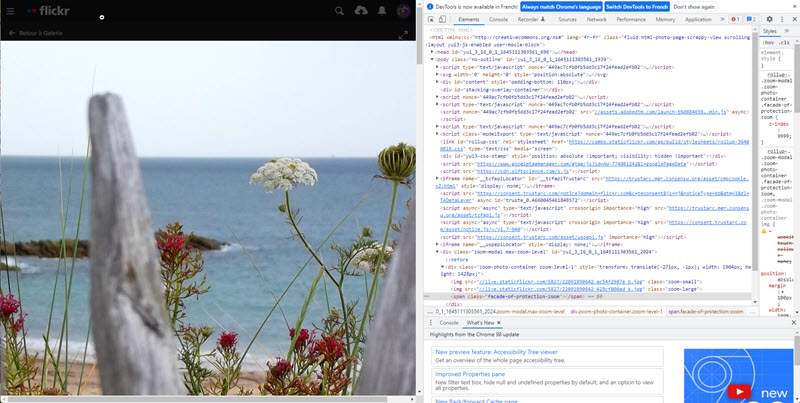Expand the svg element node

click(437, 74)
